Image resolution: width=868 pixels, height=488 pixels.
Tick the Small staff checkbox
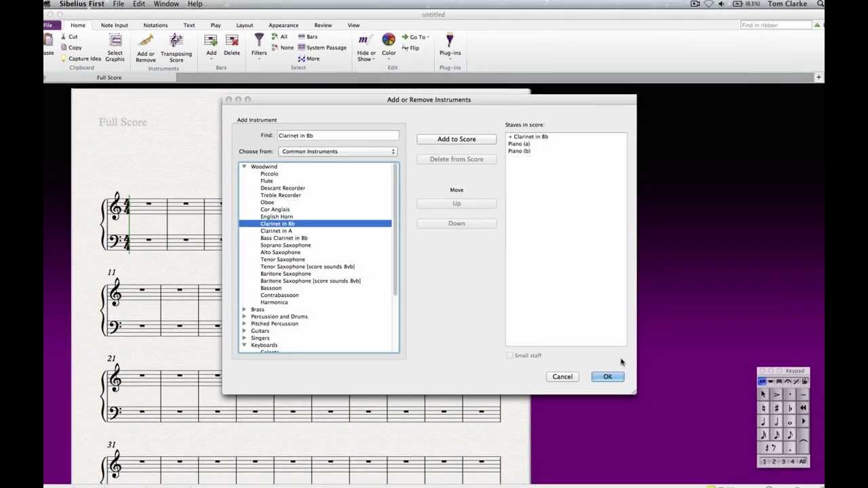click(x=509, y=355)
